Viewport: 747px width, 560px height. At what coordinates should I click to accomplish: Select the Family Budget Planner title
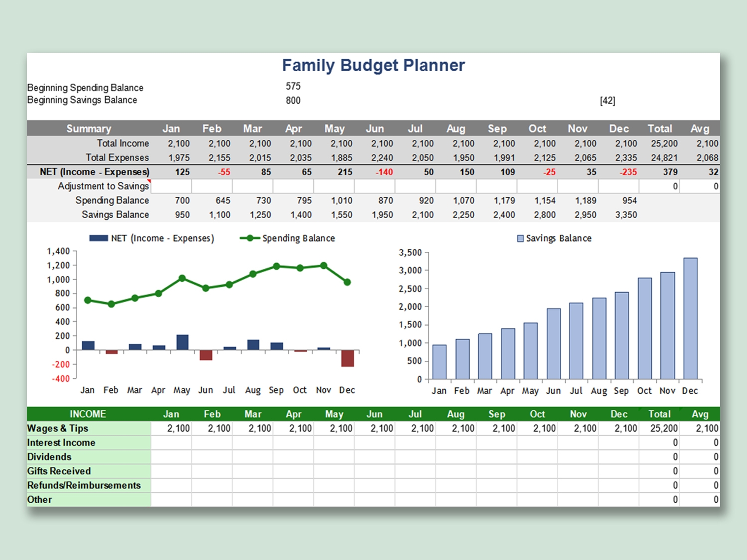click(373, 65)
